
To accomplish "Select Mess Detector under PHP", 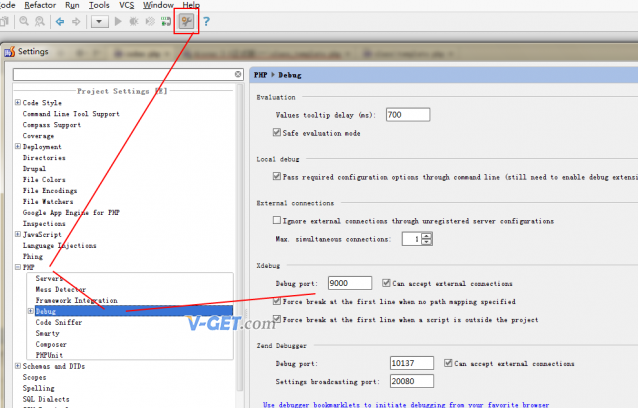I will [x=61, y=290].
